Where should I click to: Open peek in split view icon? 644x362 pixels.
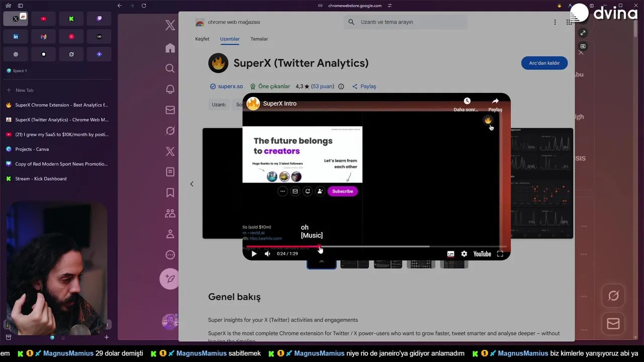coord(583,46)
